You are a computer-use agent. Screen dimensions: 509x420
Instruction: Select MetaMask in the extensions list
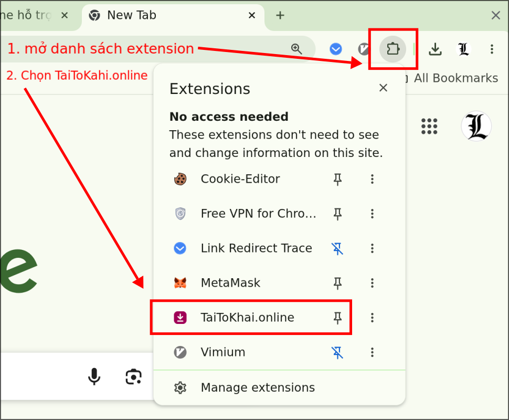[x=240, y=283]
